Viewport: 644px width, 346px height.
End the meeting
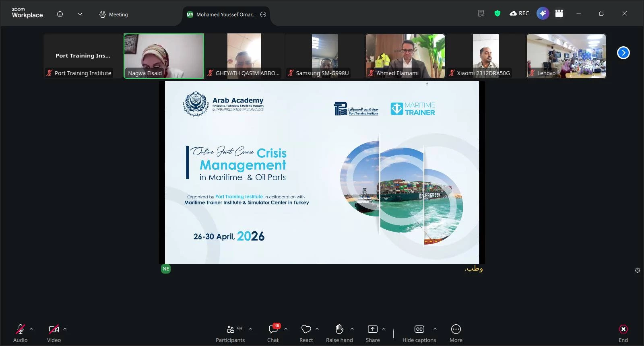click(x=623, y=333)
